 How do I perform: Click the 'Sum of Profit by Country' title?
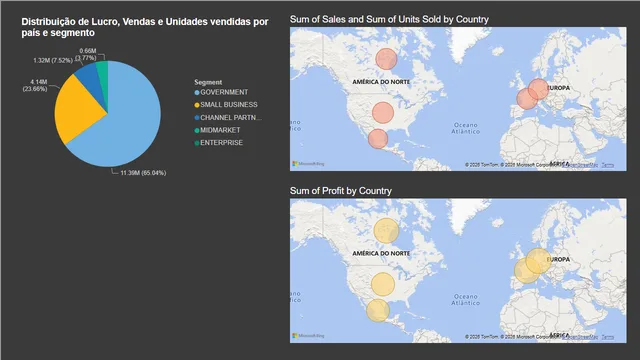(x=341, y=191)
